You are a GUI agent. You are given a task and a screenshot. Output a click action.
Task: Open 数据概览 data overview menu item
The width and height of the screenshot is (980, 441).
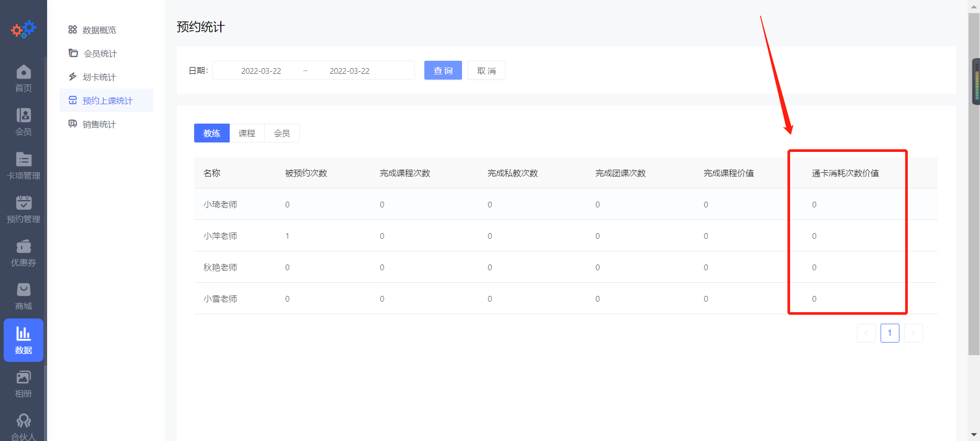pyautogui.click(x=99, y=30)
